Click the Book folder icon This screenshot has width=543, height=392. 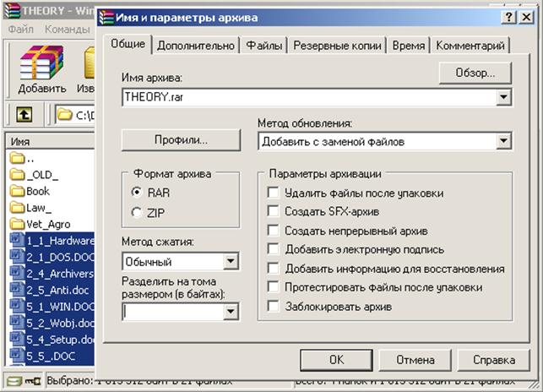18,191
